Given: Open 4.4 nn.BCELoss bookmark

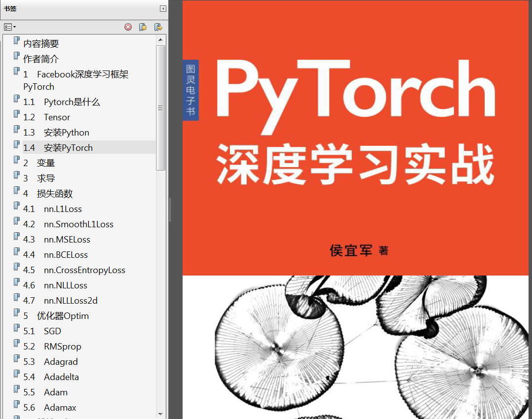Looking at the screenshot, I should 56,254.
